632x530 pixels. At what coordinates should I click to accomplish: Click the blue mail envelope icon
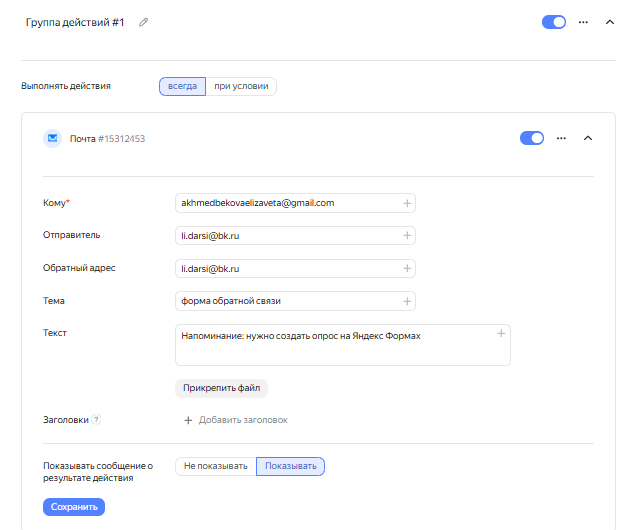pos(52,138)
